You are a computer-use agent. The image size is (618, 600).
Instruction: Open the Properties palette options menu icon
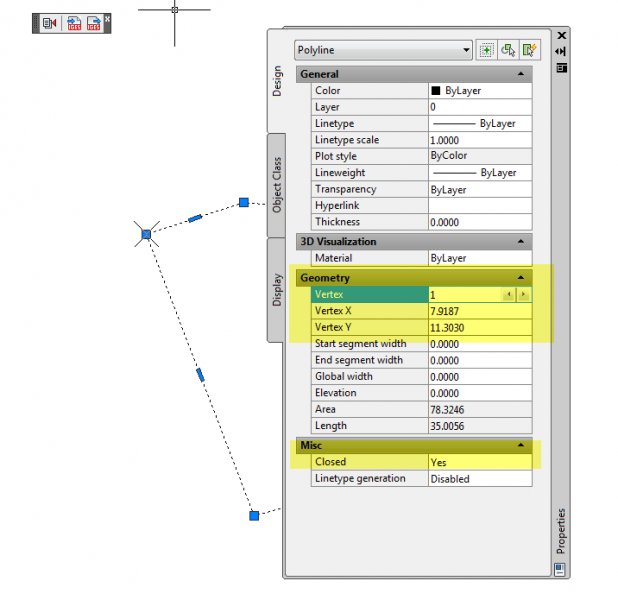point(562,68)
